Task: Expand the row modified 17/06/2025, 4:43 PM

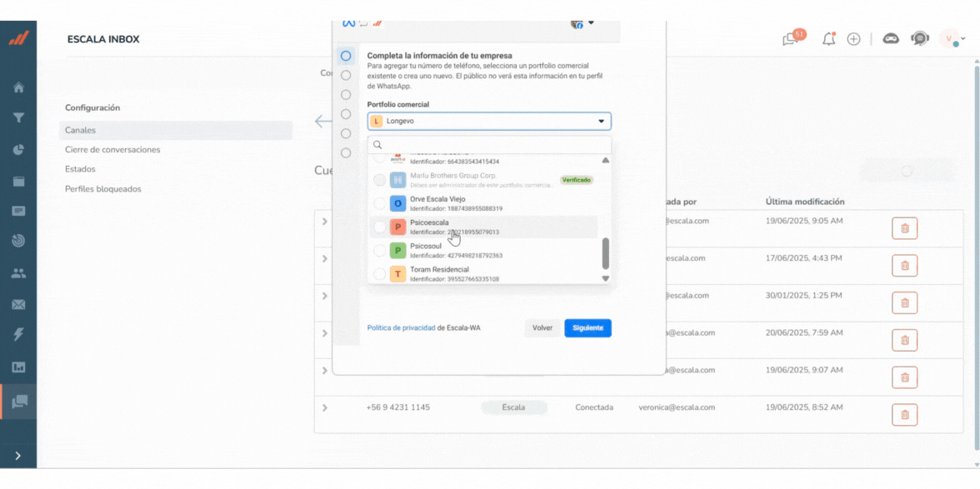Action: [324, 258]
